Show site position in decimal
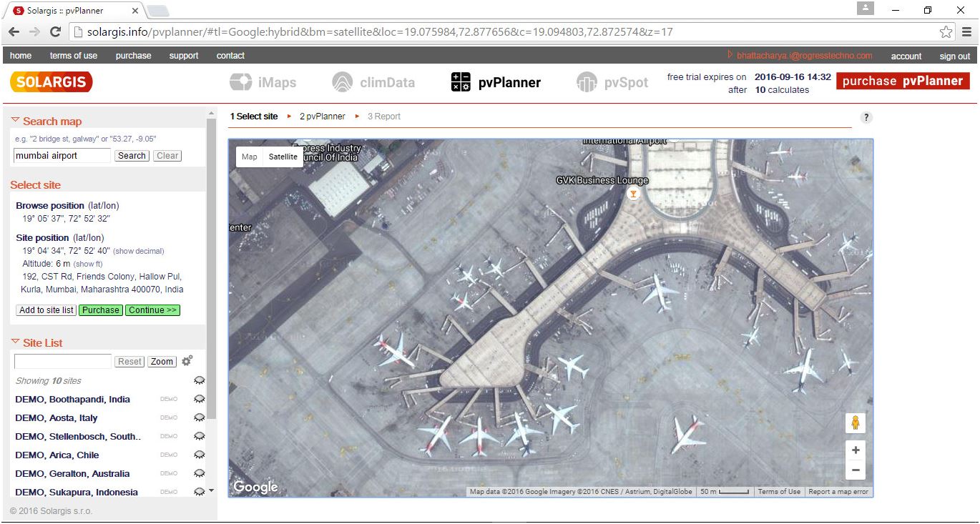The width and height of the screenshot is (980, 524). coord(139,251)
